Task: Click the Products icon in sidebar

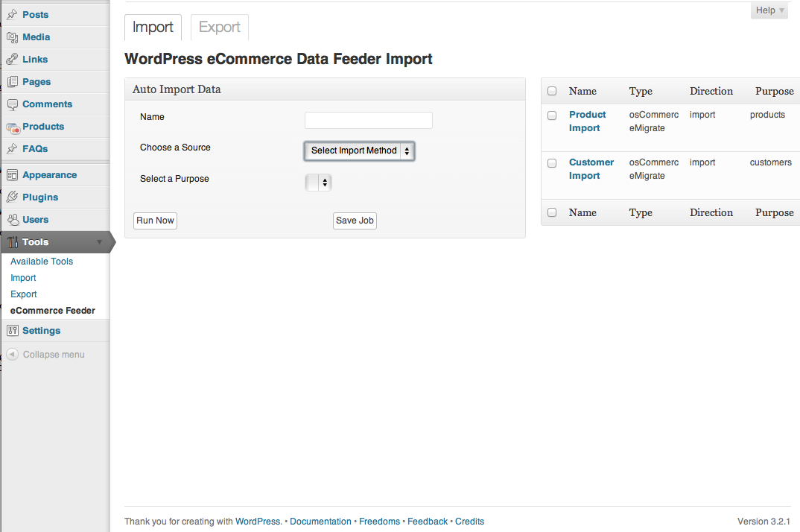Action: click(x=12, y=127)
